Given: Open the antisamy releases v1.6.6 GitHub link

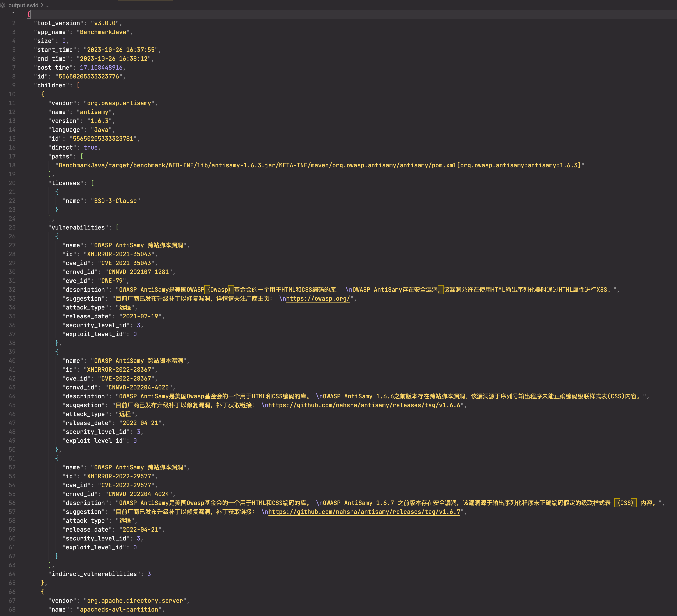Looking at the screenshot, I should pos(364,405).
